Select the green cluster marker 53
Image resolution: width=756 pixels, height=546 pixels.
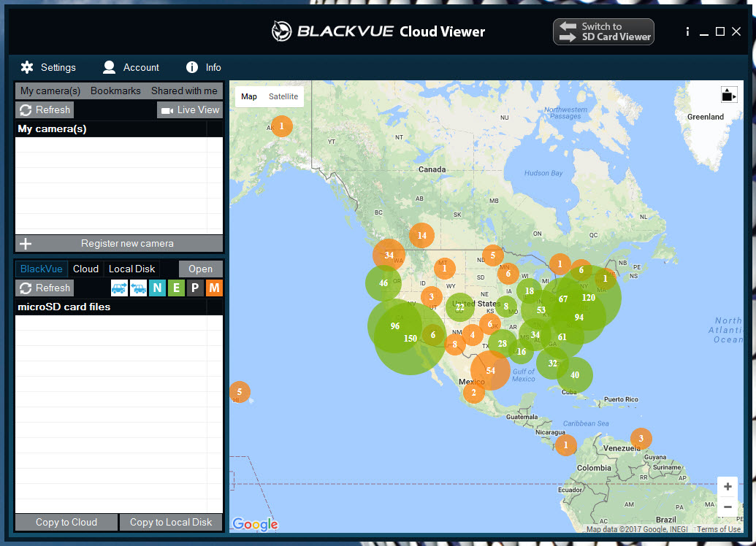point(541,310)
